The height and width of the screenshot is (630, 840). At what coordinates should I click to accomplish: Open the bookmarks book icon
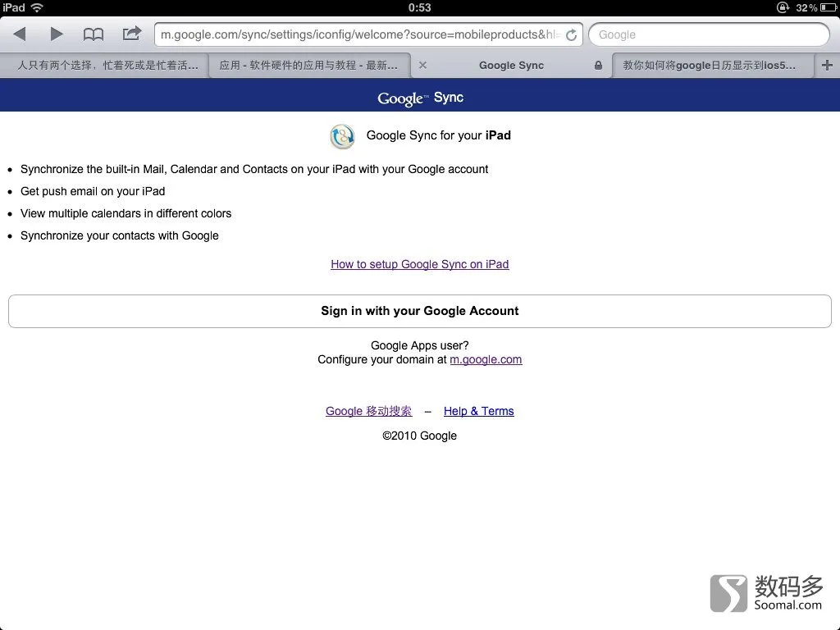click(94, 34)
